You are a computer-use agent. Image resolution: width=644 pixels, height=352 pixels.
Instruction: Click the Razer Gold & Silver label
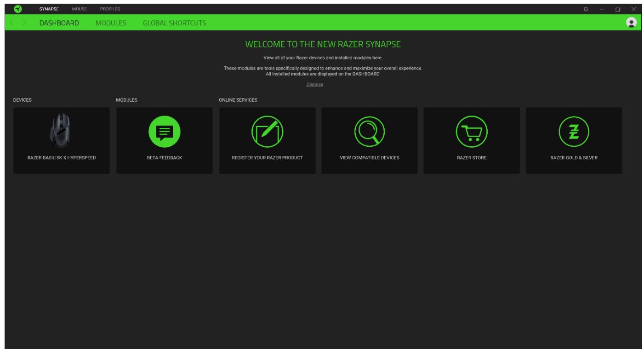tap(574, 158)
